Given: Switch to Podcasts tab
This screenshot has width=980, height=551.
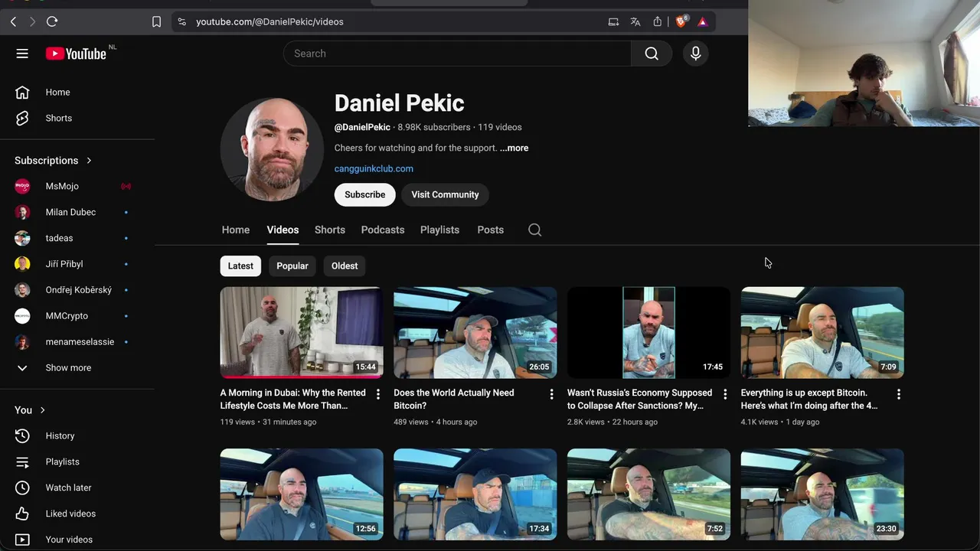Looking at the screenshot, I should tap(383, 230).
